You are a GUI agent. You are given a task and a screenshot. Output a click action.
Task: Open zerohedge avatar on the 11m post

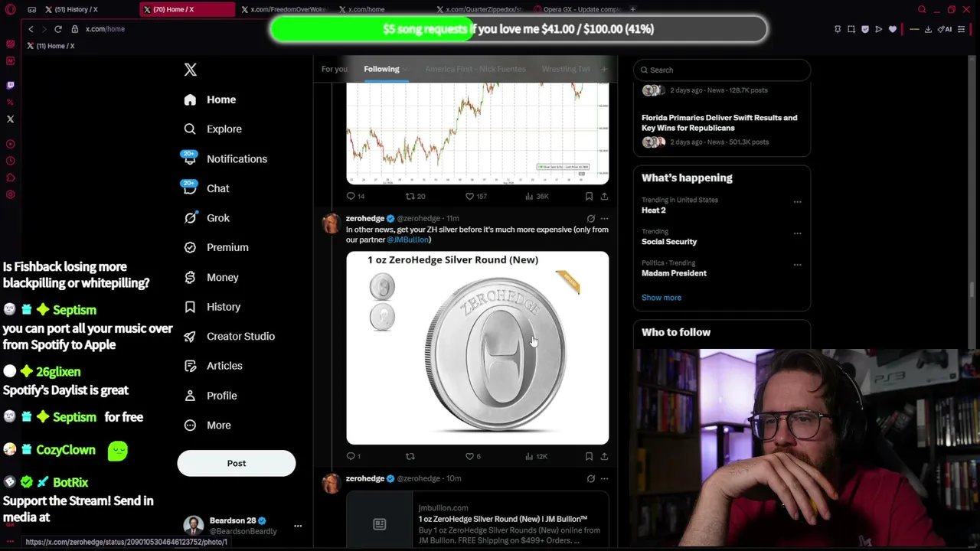(332, 223)
